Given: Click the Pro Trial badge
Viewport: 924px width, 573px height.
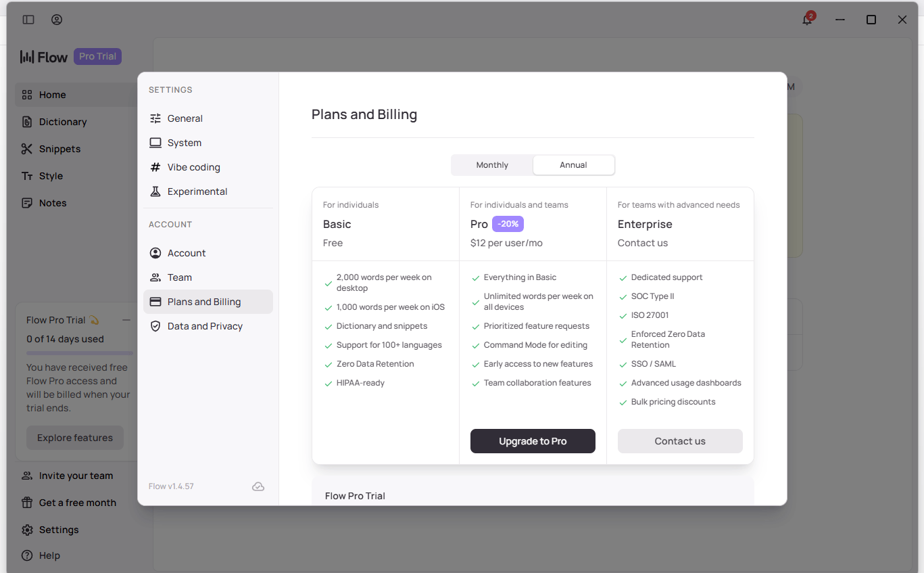Looking at the screenshot, I should coord(97,56).
